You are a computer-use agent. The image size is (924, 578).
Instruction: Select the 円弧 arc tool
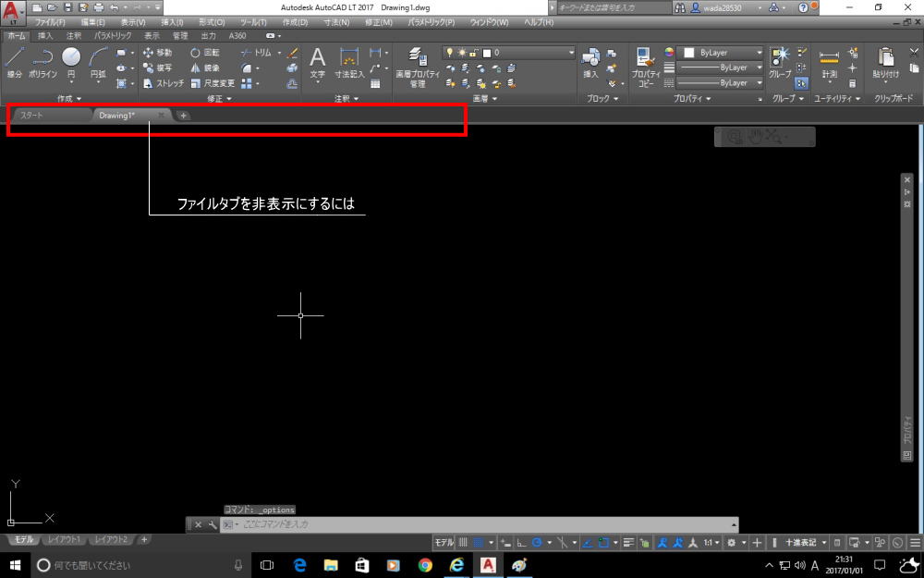pyautogui.click(x=99, y=63)
